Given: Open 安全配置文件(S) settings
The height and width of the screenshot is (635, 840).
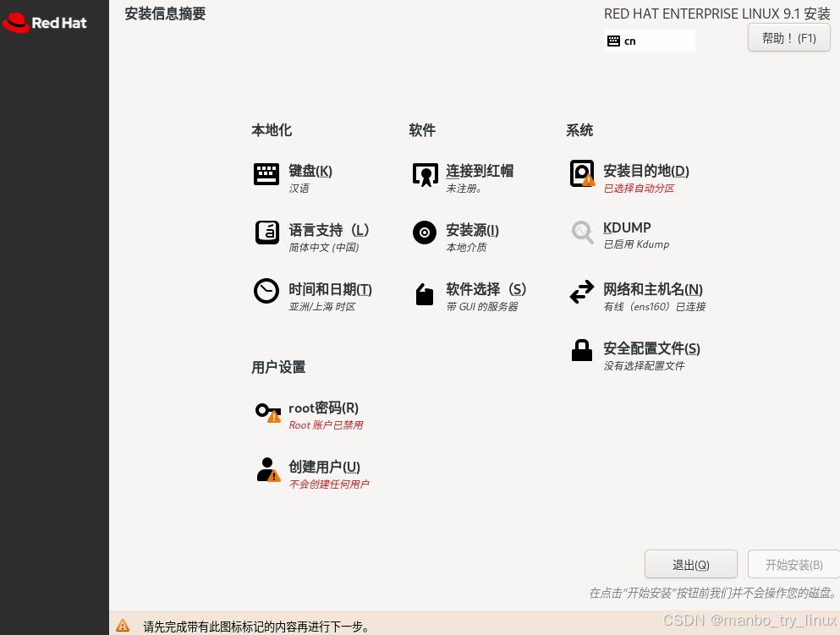Looking at the screenshot, I should (651, 348).
